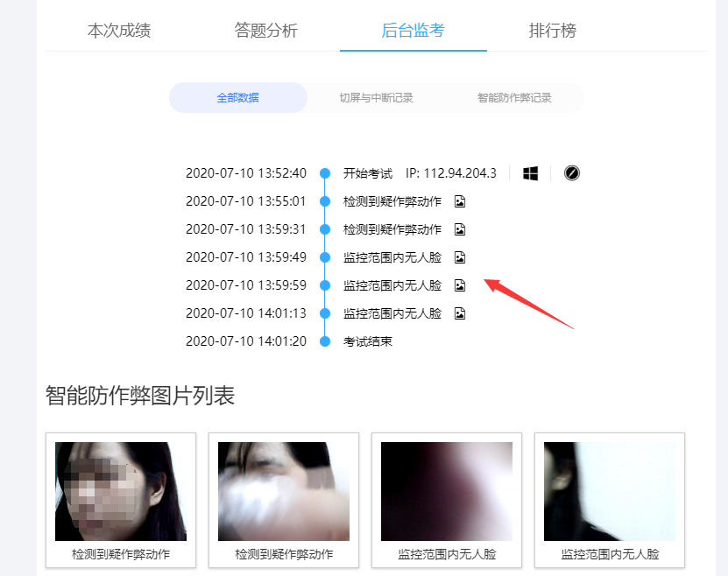
Task: View the blurred second 检测到疑作弊动作 photo
Action: click(x=284, y=490)
